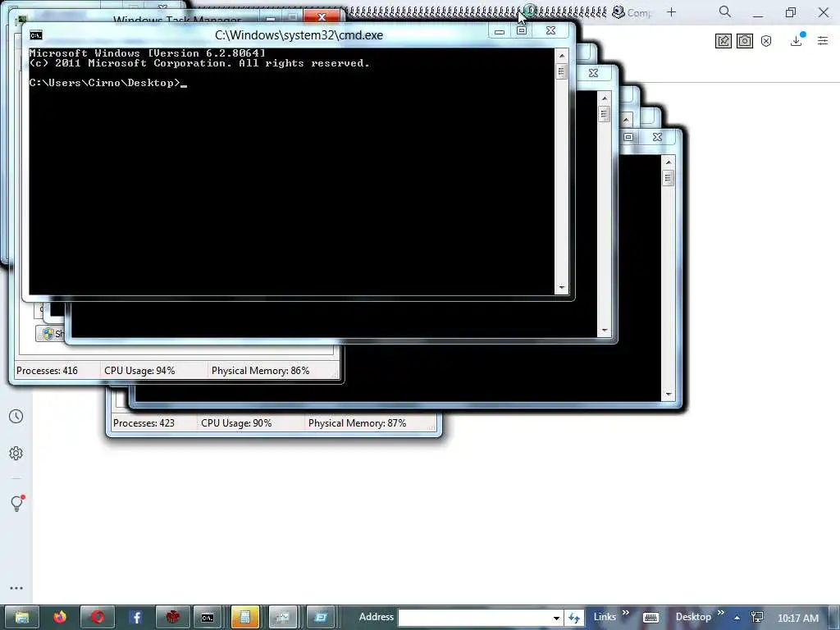
Task: Click the taskbar Address input field
Action: pos(474,618)
